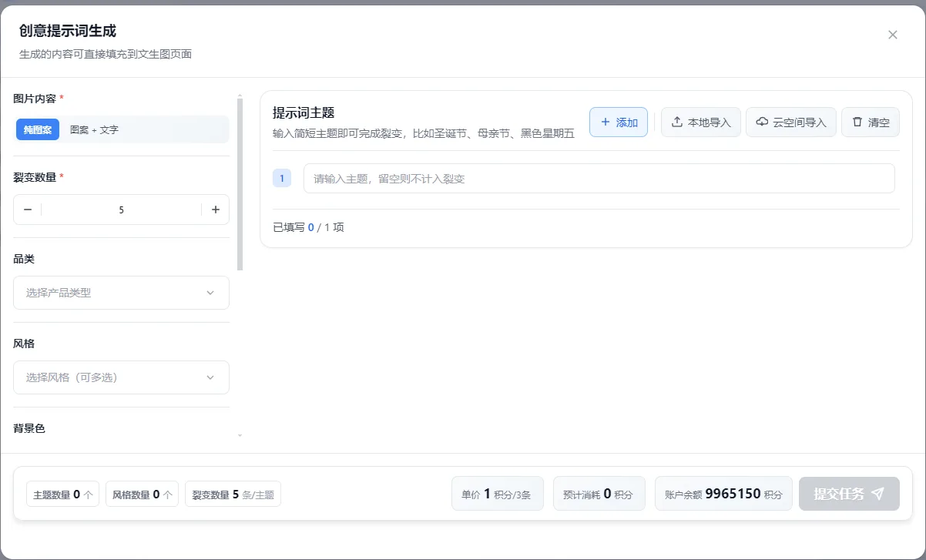This screenshot has width=926, height=560.
Task: Click the scroll down arrow in left panel
Action: tap(240, 435)
